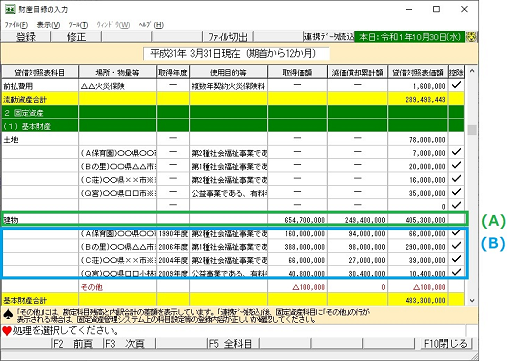Show all accounts with F5 全科目

coord(234,344)
